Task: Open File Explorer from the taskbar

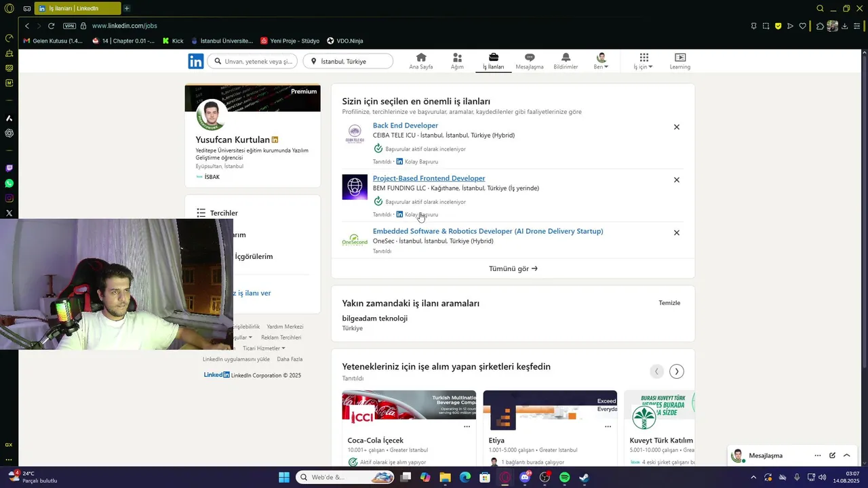Action: (x=445, y=477)
